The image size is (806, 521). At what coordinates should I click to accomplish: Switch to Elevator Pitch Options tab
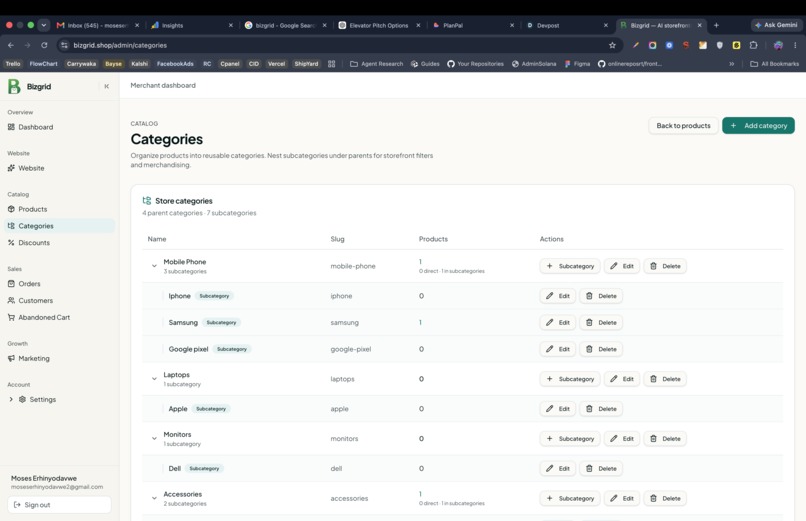pos(378,25)
